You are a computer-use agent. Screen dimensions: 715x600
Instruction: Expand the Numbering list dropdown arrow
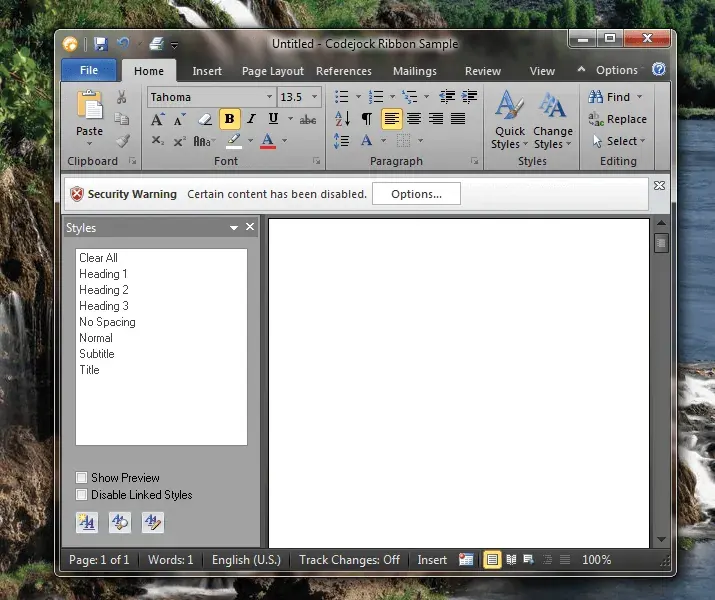pyautogui.click(x=393, y=97)
